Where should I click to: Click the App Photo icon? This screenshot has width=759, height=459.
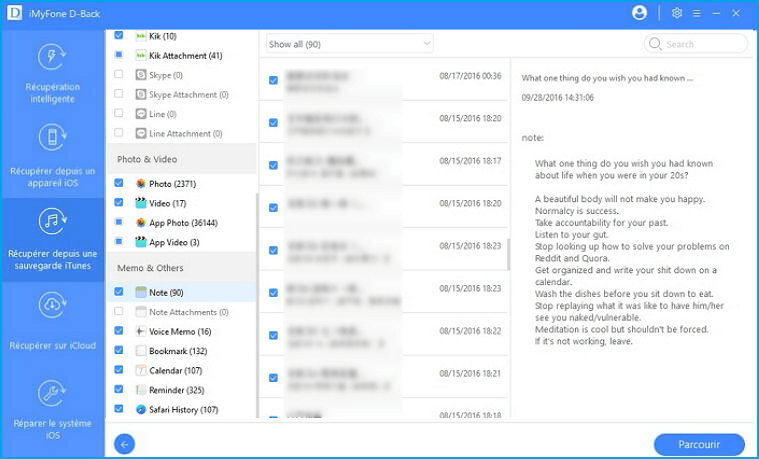[x=141, y=222]
